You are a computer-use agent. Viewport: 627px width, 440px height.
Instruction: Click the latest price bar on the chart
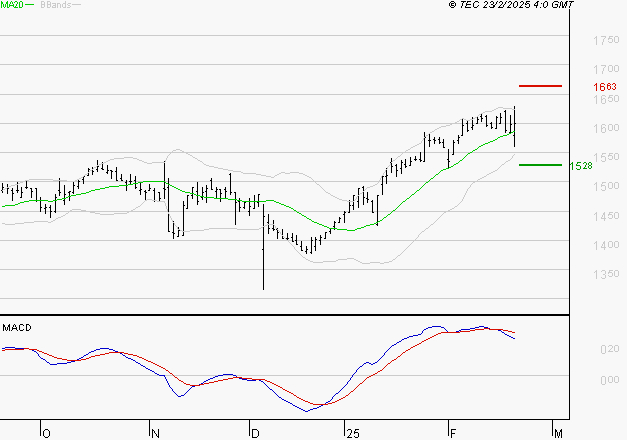click(515, 126)
